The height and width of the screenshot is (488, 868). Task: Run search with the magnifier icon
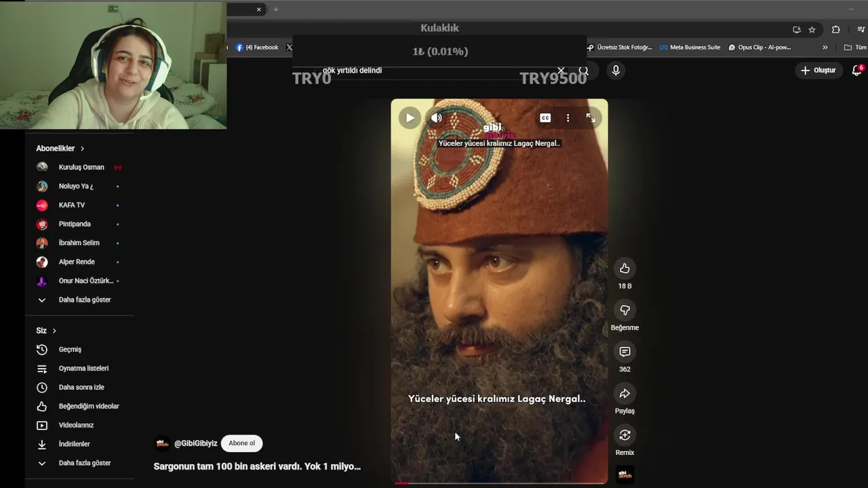[583, 70]
